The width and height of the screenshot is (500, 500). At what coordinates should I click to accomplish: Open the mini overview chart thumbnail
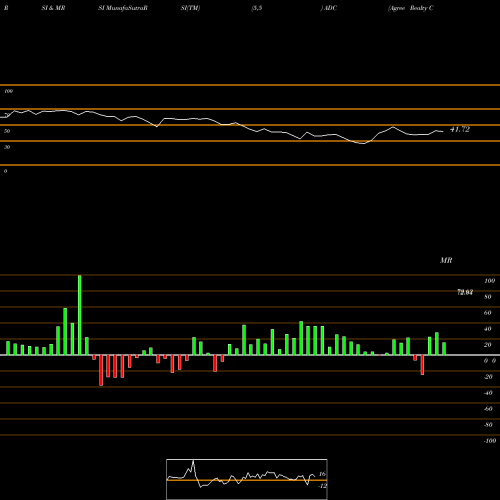[x=247, y=479]
